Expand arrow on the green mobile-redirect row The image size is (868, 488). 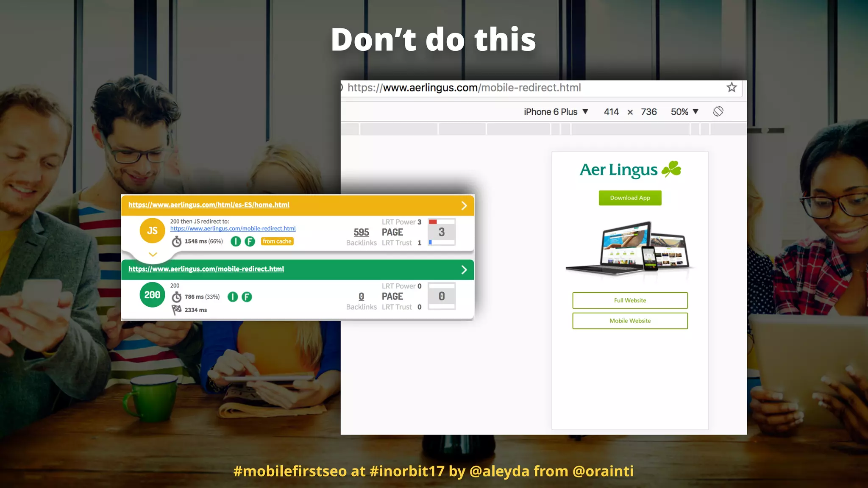464,270
